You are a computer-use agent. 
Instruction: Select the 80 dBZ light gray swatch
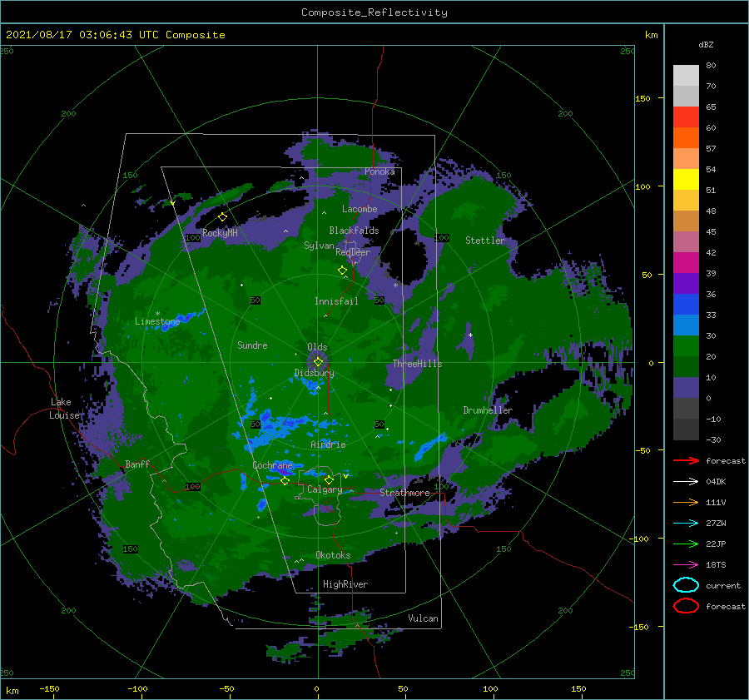click(686, 75)
